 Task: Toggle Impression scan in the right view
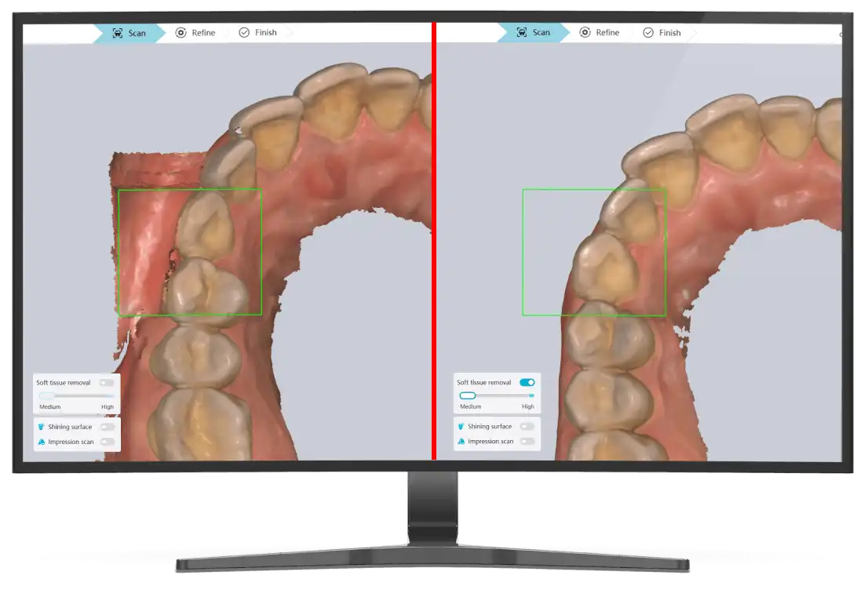[x=527, y=442]
